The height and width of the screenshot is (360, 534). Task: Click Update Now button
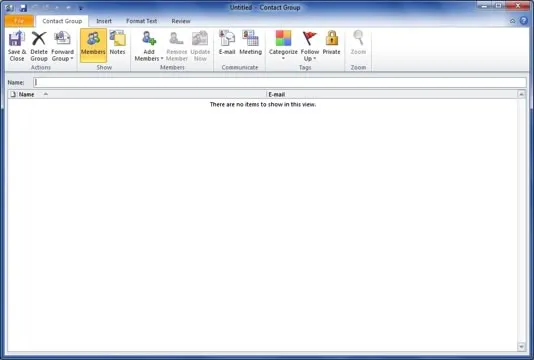click(x=200, y=46)
